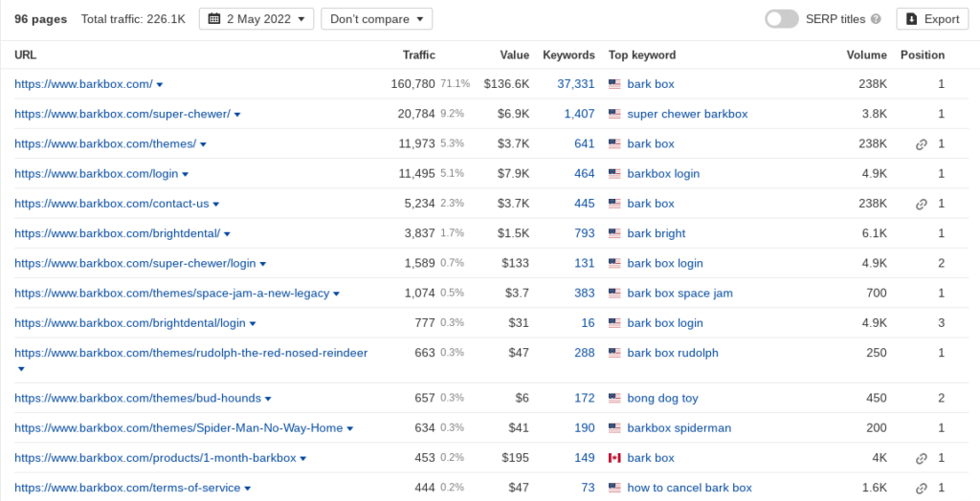The width and height of the screenshot is (980, 501).
Task: Click the Top keyword column header
Action: pyautogui.click(x=642, y=54)
